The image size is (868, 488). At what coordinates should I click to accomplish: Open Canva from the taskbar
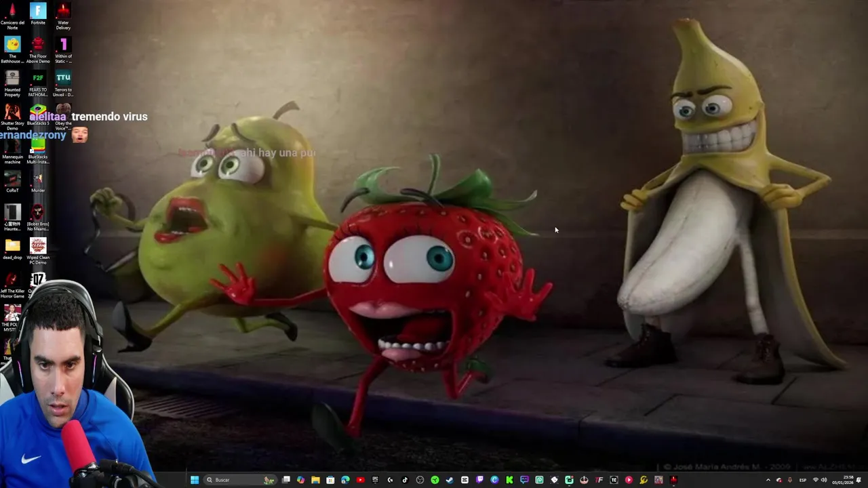pyautogui.click(x=494, y=480)
